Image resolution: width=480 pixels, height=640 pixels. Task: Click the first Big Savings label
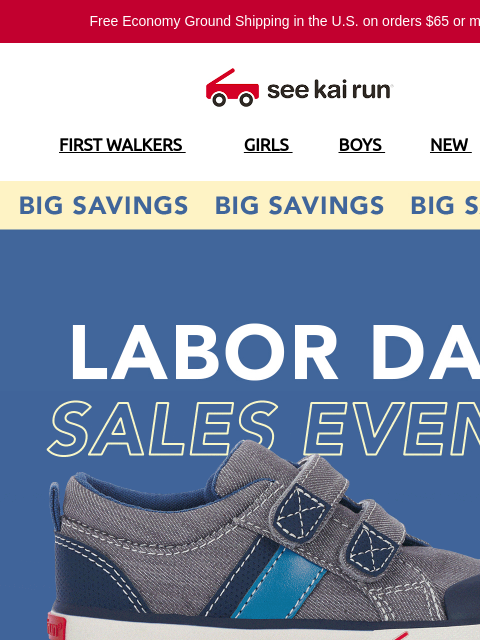click(x=103, y=205)
